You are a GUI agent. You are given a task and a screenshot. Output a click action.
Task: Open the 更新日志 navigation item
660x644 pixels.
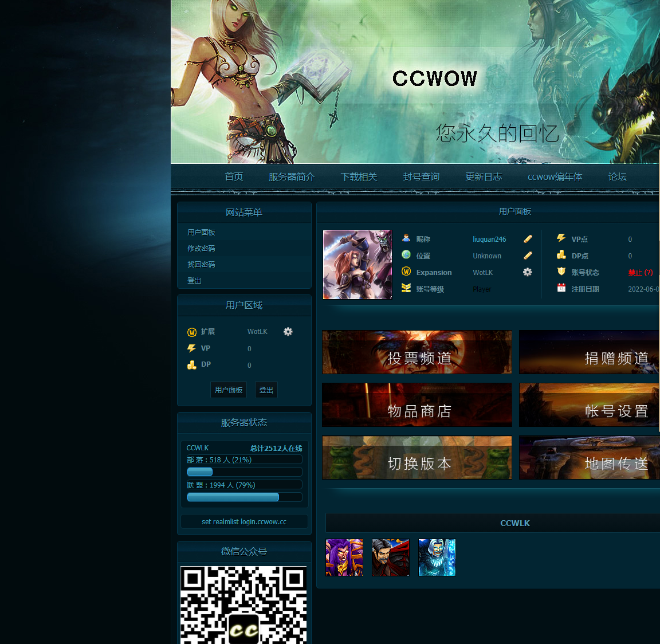[x=484, y=177]
